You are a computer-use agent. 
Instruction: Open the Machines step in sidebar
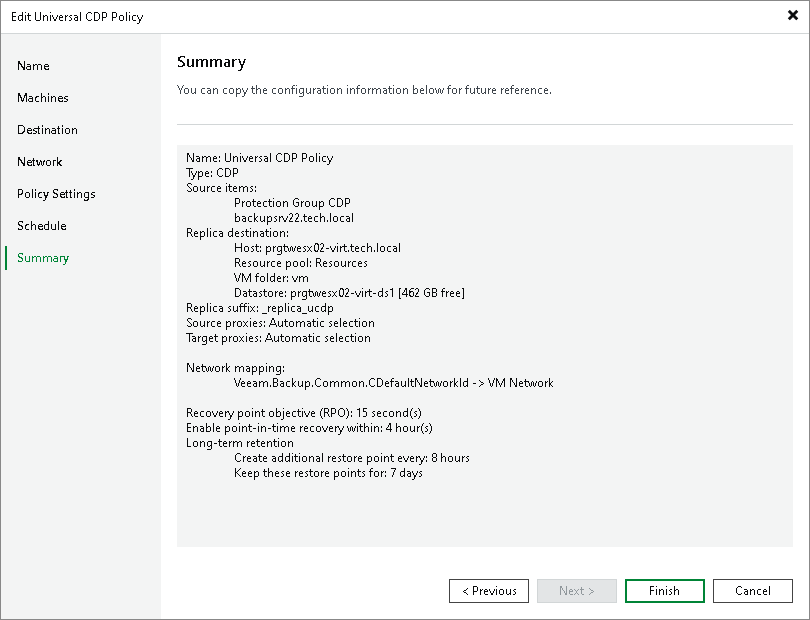tap(43, 98)
